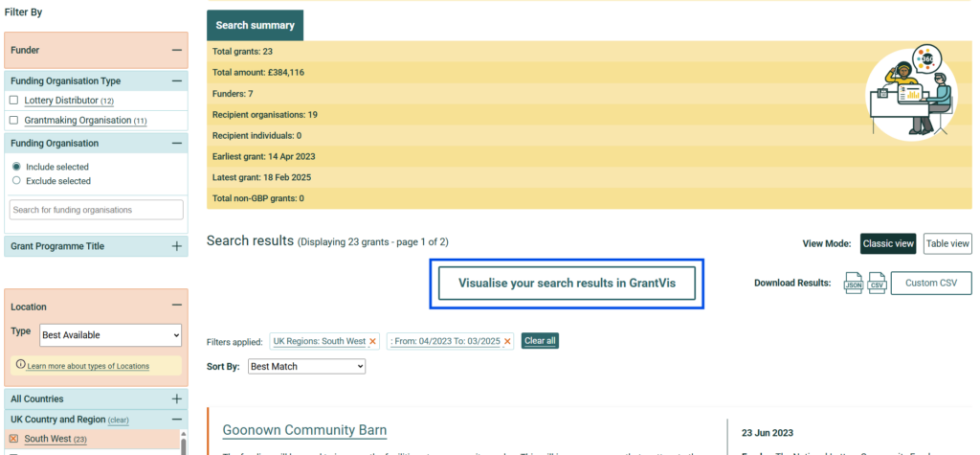Screen dimensions: 980x455
Task: Remove the UK Regions: South West filter
Action: [x=373, y=341]
